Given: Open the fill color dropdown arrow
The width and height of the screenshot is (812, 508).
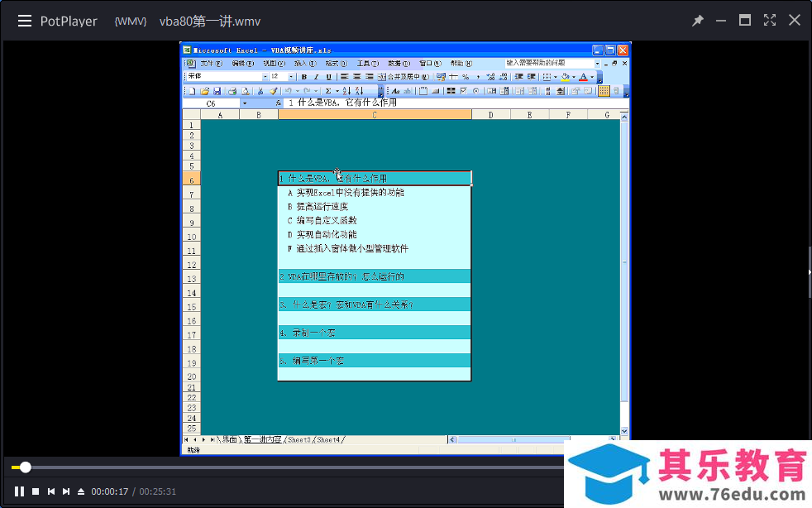Looking at the screenshot, I should pyautogui.click(x=574, y=77).
